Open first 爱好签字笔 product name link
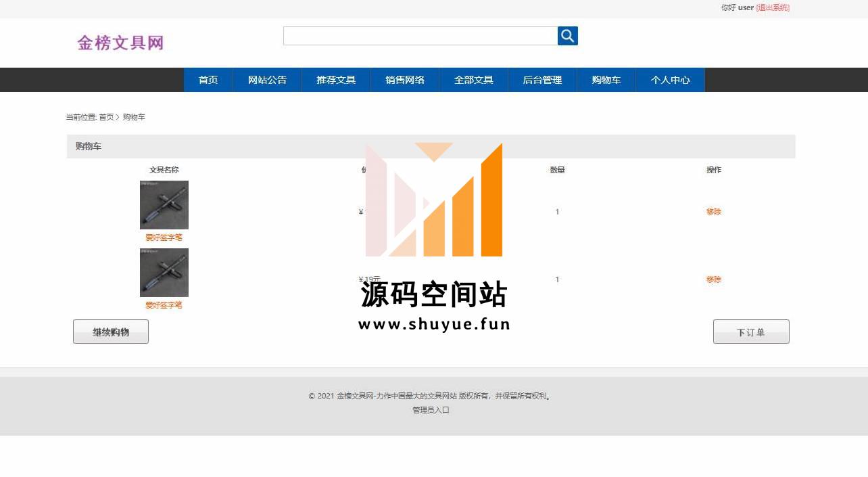 pos(164,237)
